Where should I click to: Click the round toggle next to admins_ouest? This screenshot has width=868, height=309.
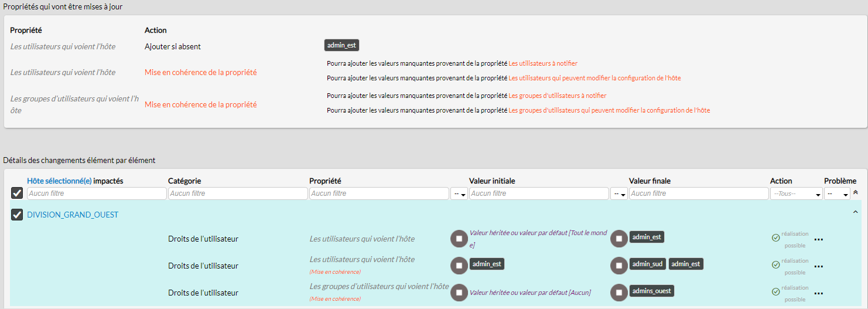(x=618, y=292)
